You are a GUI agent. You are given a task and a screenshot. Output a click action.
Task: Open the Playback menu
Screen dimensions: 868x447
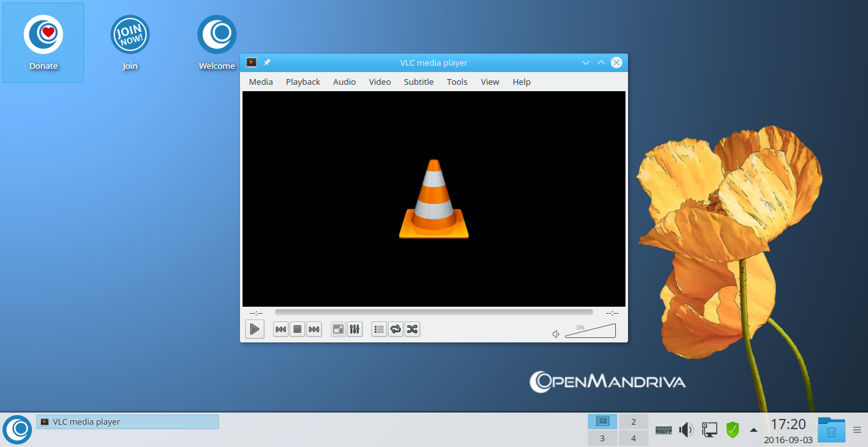(303, 82)
